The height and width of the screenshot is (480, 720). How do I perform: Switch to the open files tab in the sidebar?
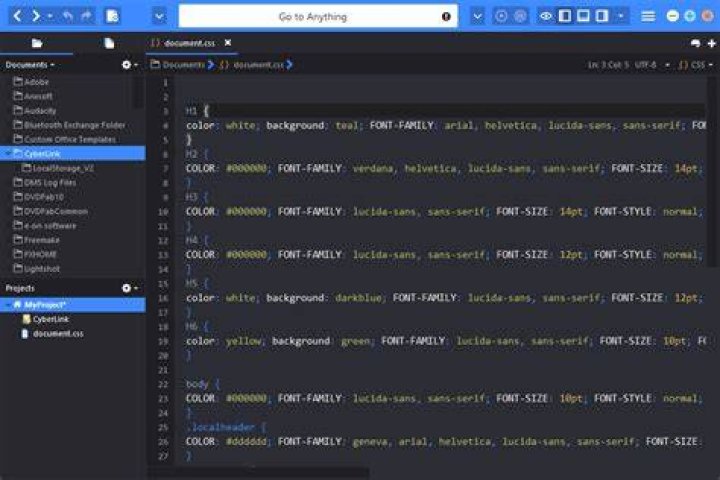pos(109,43)
